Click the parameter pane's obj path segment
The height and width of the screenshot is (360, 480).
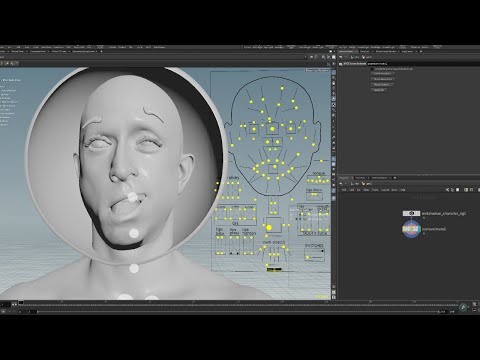point(356,57)
